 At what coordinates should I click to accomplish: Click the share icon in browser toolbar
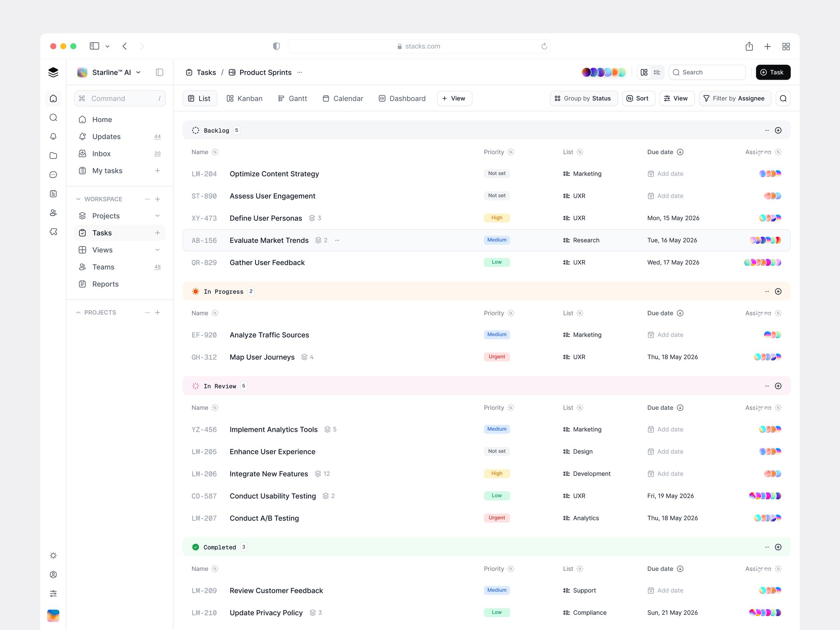(x=749, y=46)
